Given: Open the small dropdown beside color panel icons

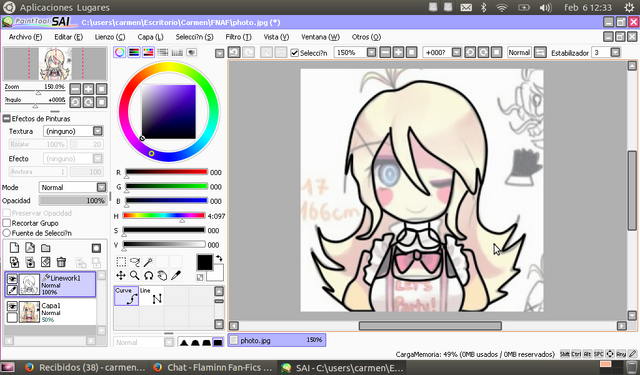Looking at the screenshot, I should pos(220,53).
